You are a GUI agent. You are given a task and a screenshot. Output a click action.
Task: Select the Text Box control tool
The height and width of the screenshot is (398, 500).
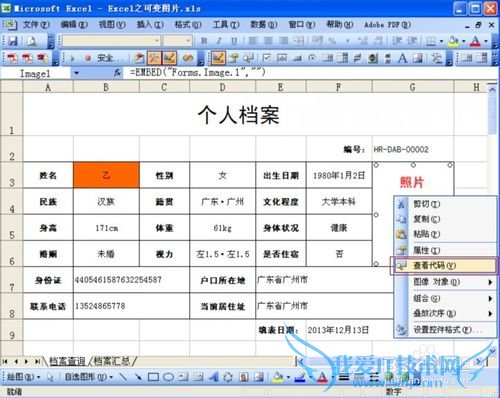282,58
